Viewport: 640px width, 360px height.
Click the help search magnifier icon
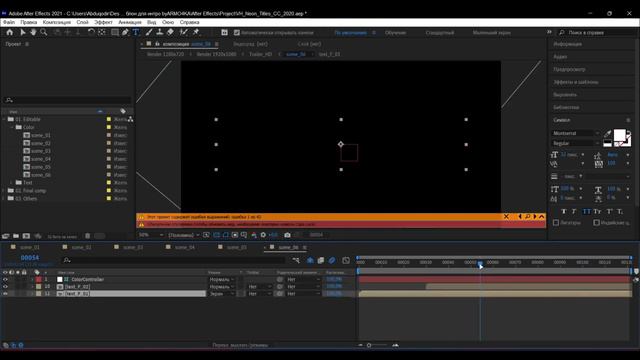pos(562,33)
